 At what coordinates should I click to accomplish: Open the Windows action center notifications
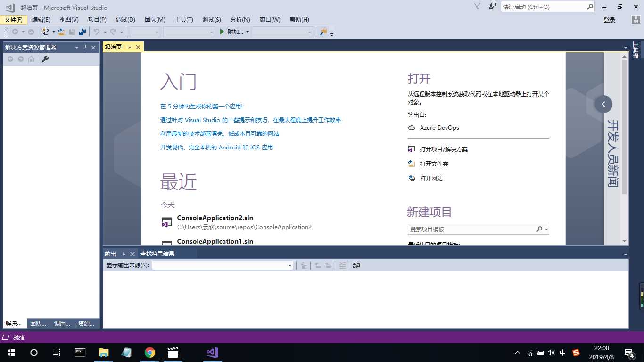point(629,353)
